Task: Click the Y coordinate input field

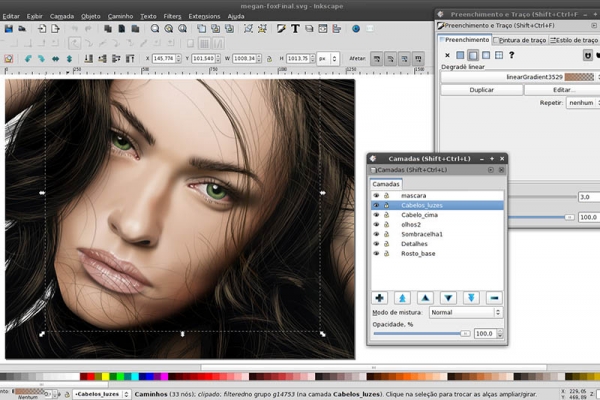Action: (x=203, y=59)
